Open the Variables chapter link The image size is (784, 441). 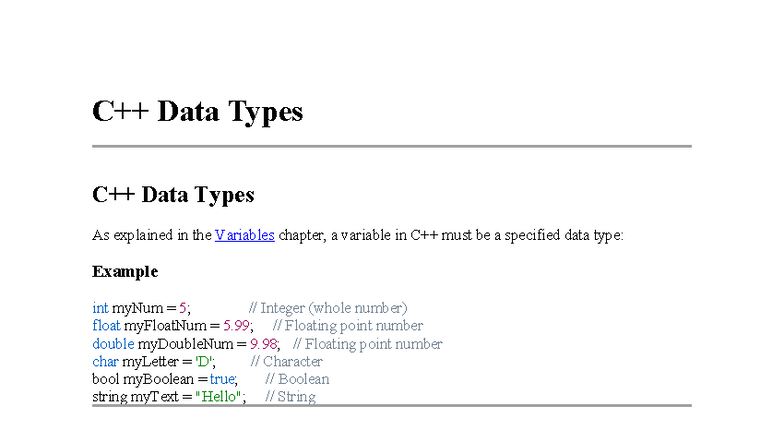[244, 236]
